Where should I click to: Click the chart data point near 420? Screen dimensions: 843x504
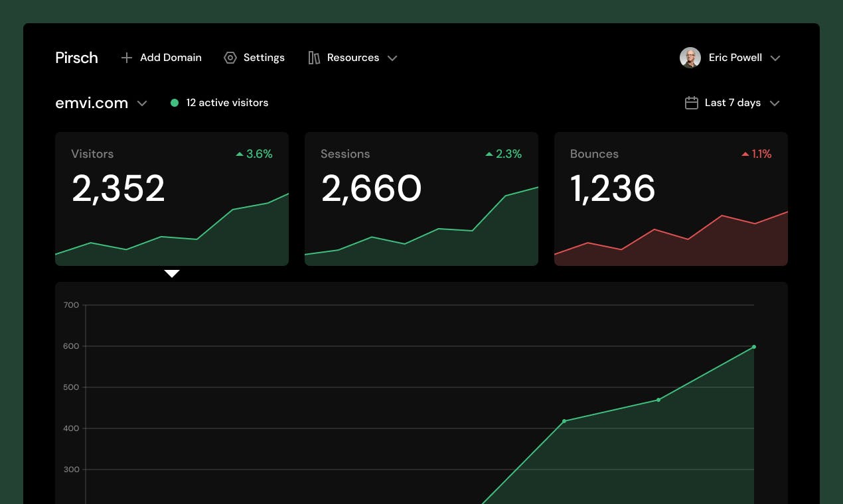coord(564,421)
